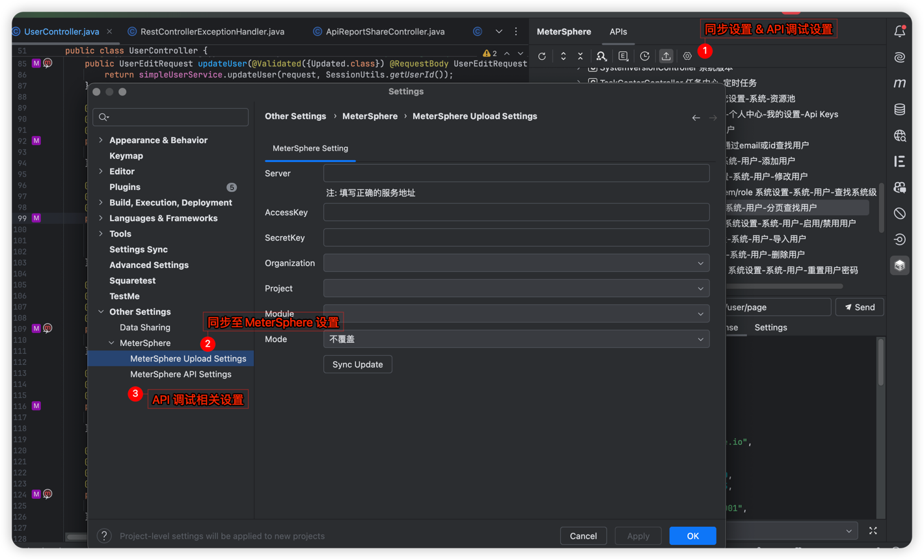Viewport: 924px width, 560px height.
Task: Click the API search icon in MeterSphere toolbar
Action: 601,57
